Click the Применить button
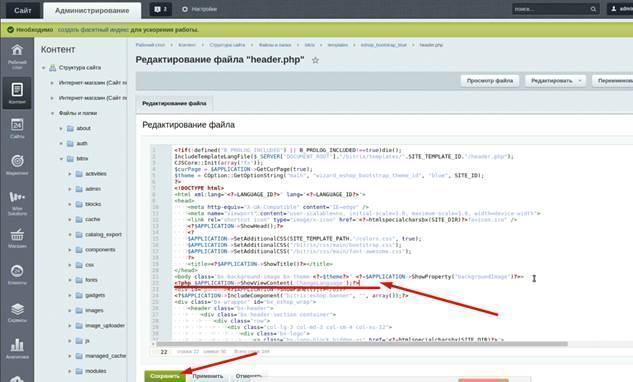 tap(208, 376)
